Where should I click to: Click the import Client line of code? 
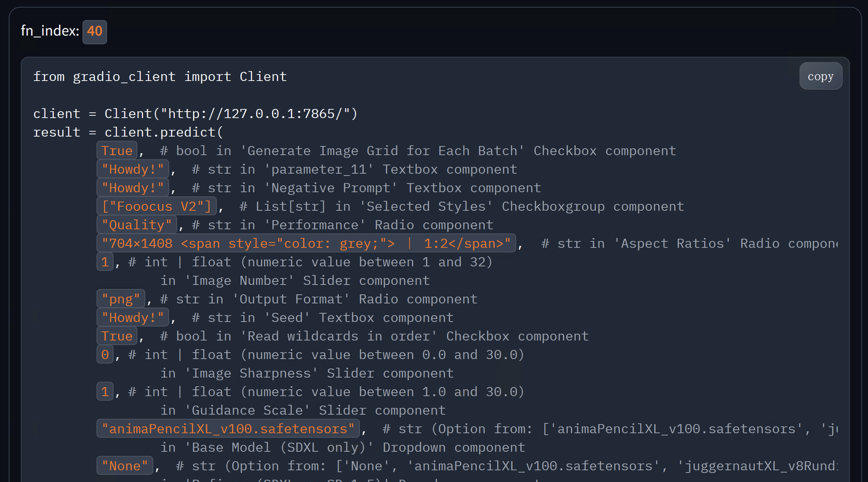click(x=160, y=77)
